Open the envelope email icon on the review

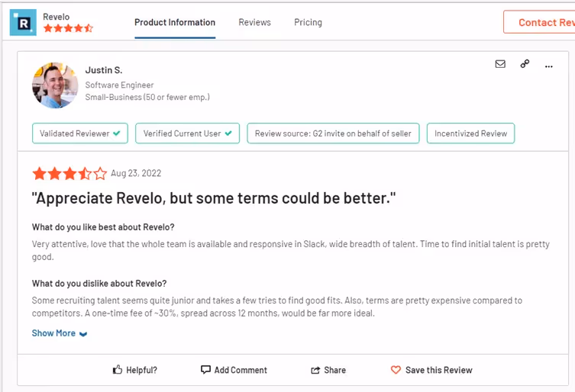(x=500, y=64)
